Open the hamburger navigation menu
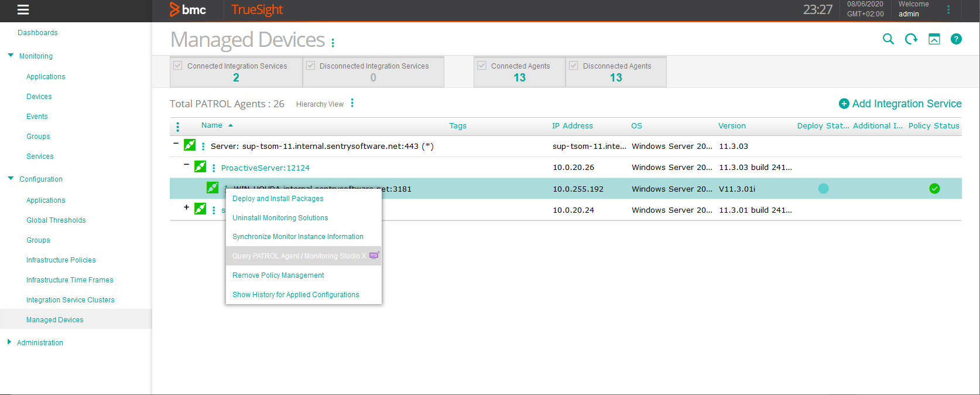980x395 pixels. tap(23, 9)
